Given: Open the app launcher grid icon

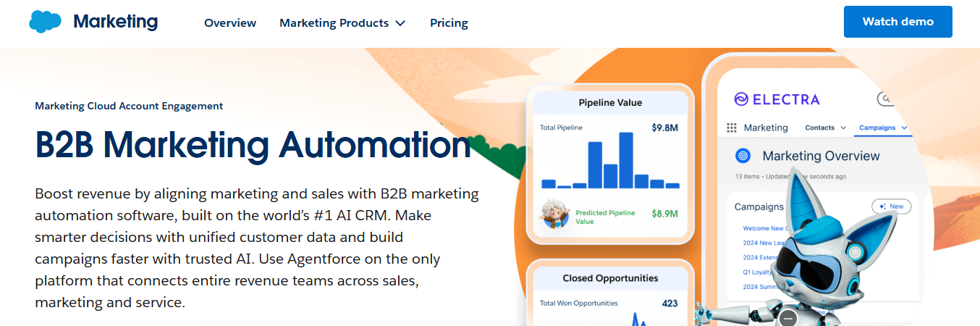Looking at the screenshot, I should pos(731,128).
